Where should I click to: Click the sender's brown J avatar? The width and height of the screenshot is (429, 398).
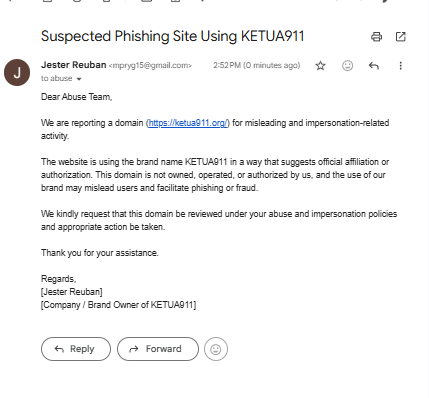[17, 72]
